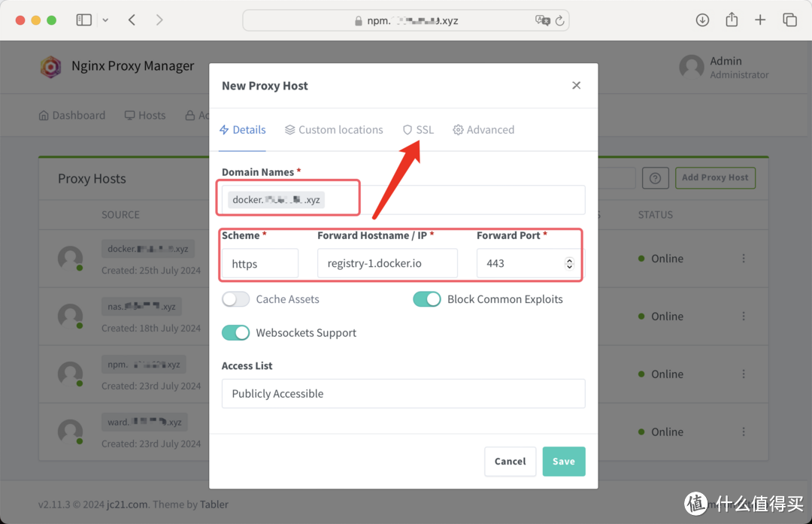
Task: Turn off Websockets Support toggle
Action: pos(236,333)
